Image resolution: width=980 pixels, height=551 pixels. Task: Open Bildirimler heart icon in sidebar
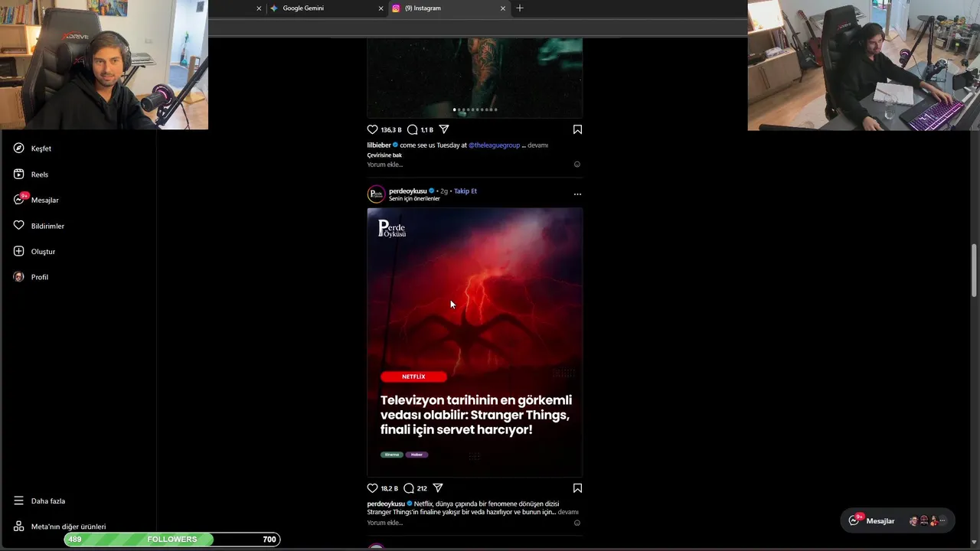18,226
